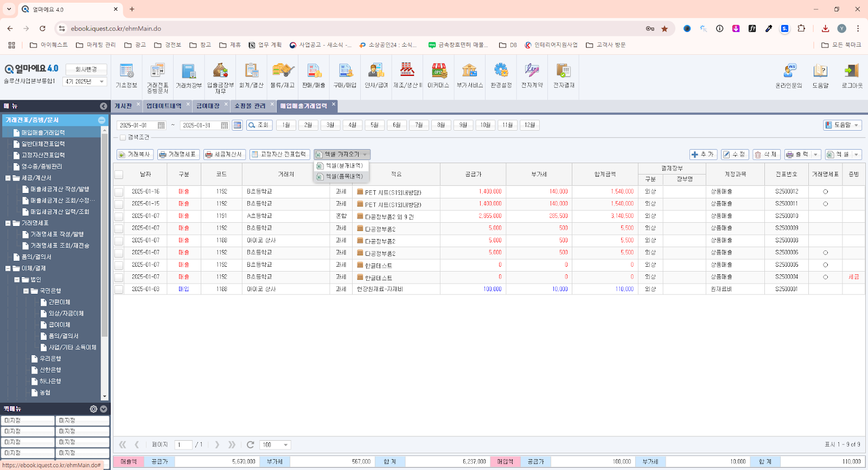
Task: Check the row checkbox for slip S2500006
Action: 119,253
